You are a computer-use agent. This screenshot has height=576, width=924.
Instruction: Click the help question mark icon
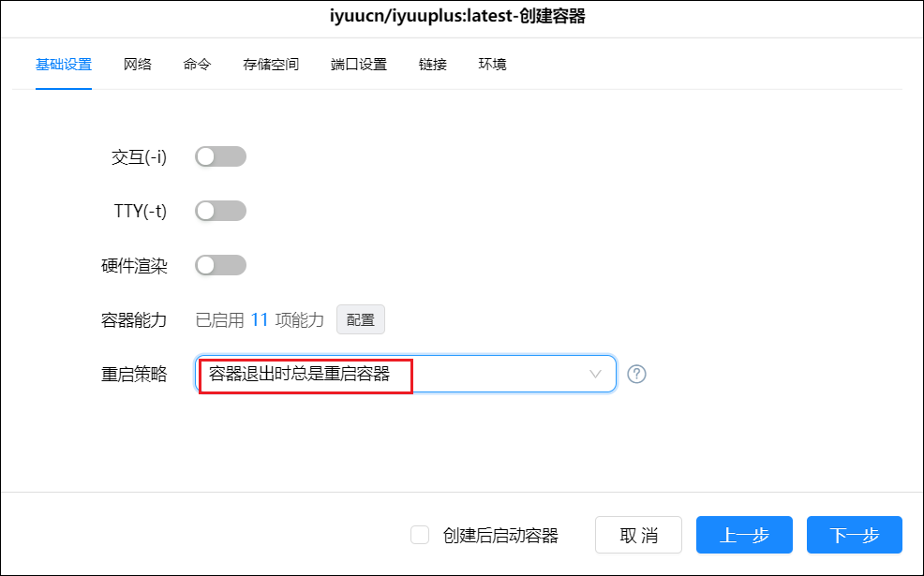[637, 374]
